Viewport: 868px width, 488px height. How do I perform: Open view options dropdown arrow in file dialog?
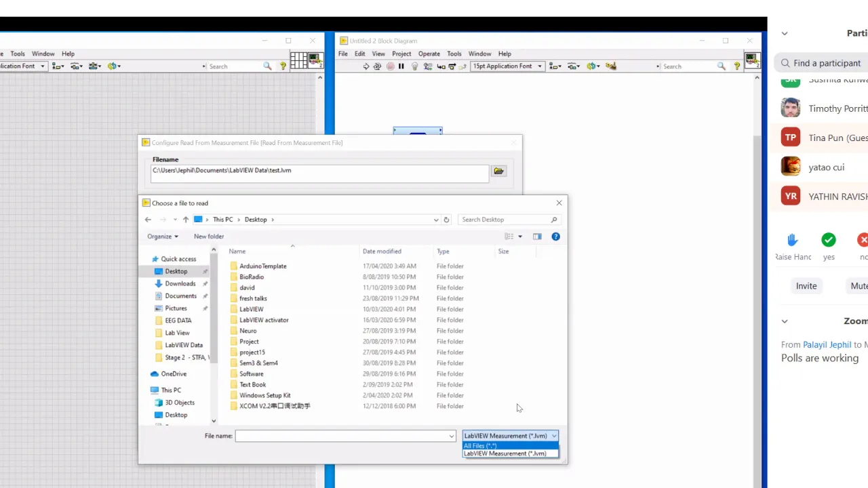point(520,237)
